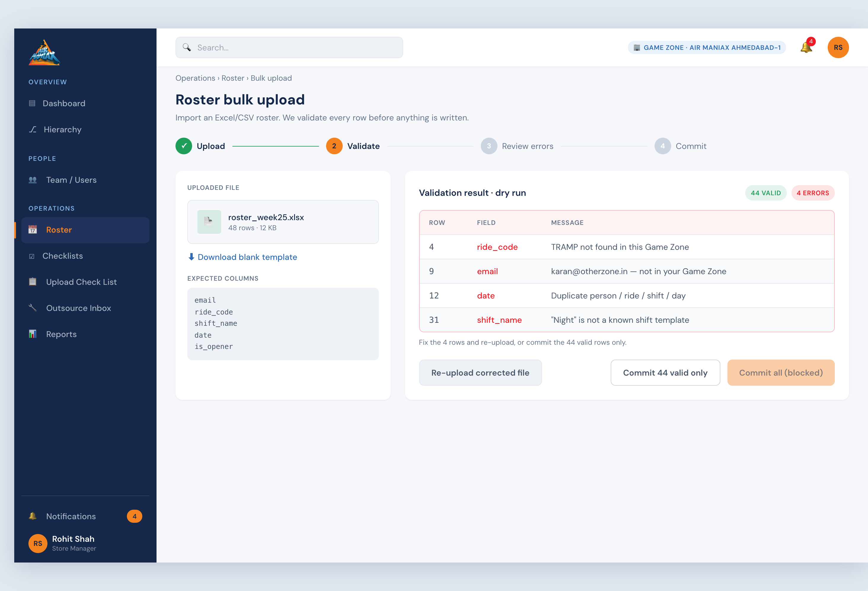The height and width of the screenshot is (591, 868).
Task: Click Re-upload corrected file button
Action: [x=480, y=373]
